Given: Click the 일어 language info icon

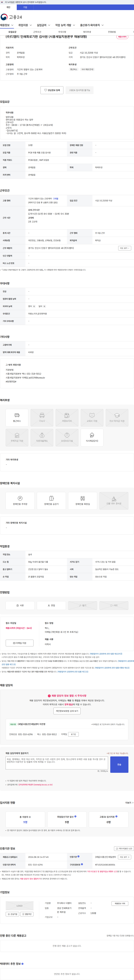Looking at the screenshot, I should click(44, 306).
